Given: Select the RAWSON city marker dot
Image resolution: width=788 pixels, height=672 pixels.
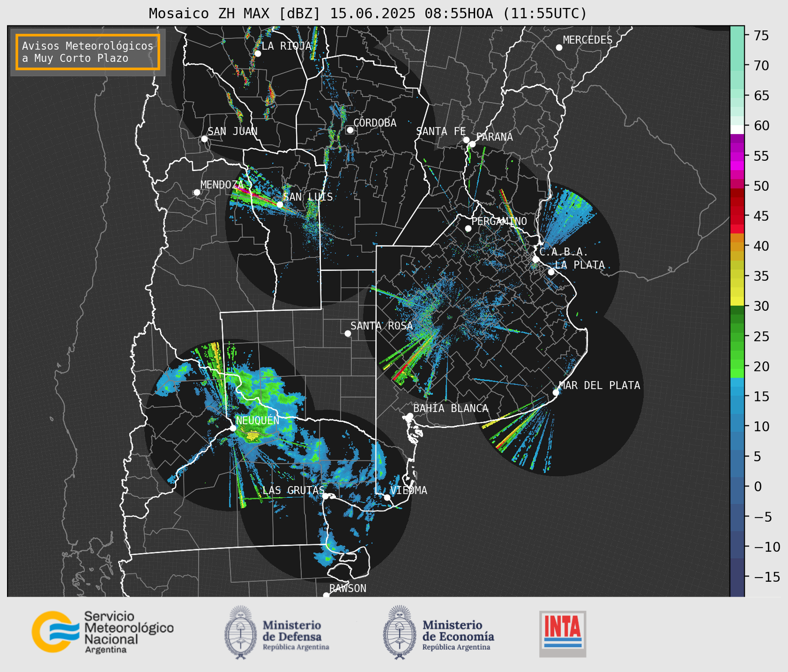Looking at the screenshot, I should click(x=326, y=595).
